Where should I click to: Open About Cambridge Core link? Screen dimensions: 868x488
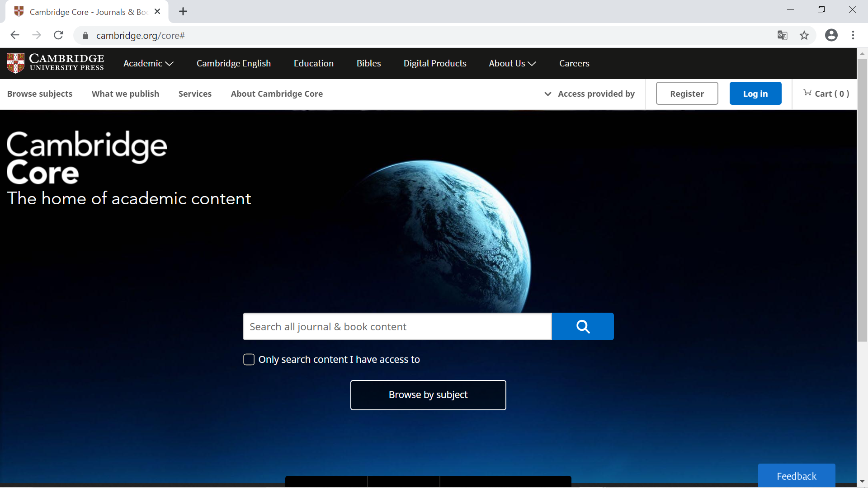277,94
